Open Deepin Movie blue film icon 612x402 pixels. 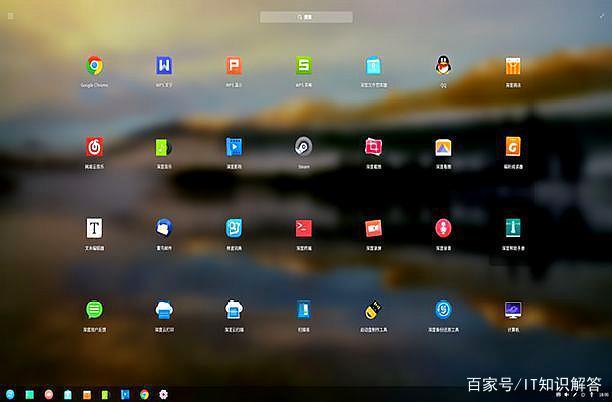(x=234, y=147)
